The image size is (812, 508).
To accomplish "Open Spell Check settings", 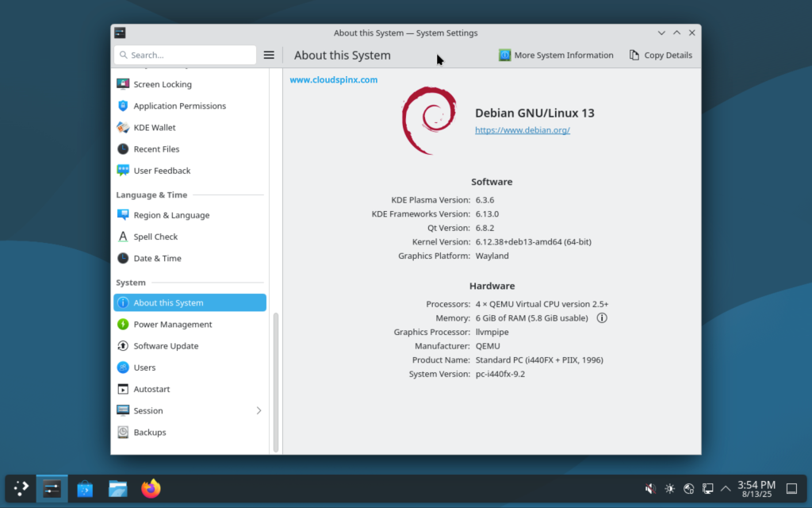I will tap(156, 236).
